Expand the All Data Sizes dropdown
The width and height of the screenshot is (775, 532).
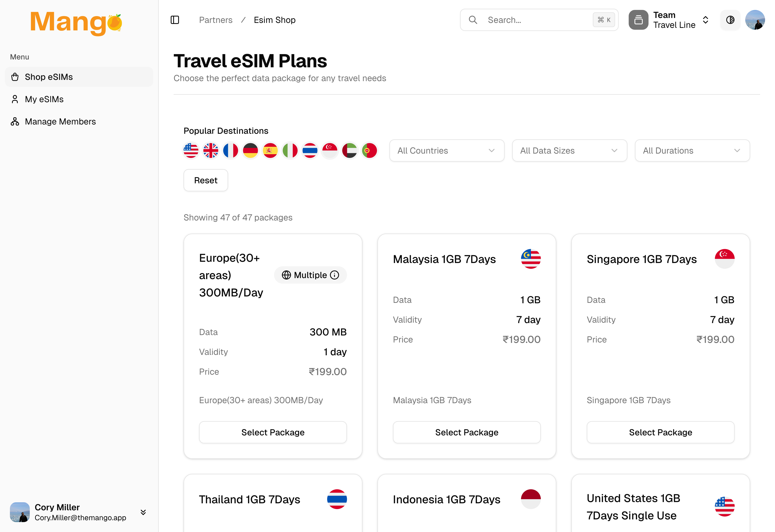tap(570, 151)
